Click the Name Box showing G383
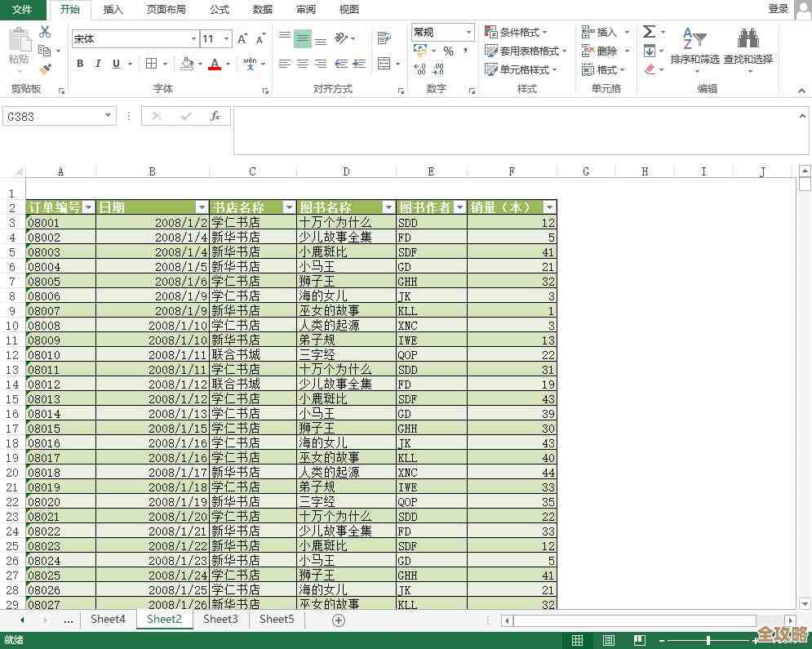Screen dimensions: 812x649 pos(52,117)
